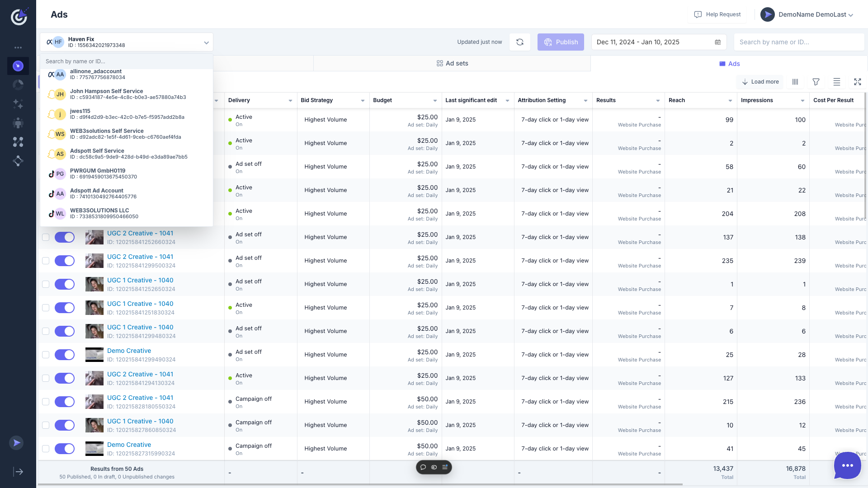The image size is (868, 488).
Task: Open the sparkles AI sidebar icon
Action: click(x=18, y=104)
